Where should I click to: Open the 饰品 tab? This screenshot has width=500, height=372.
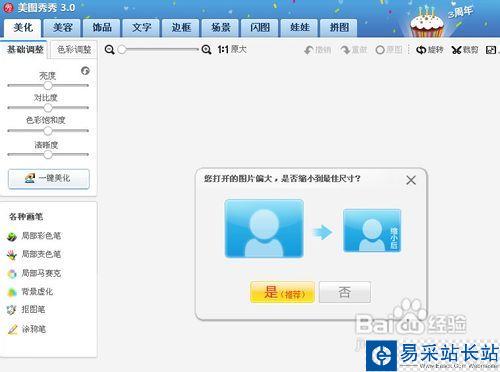(102, 28)
